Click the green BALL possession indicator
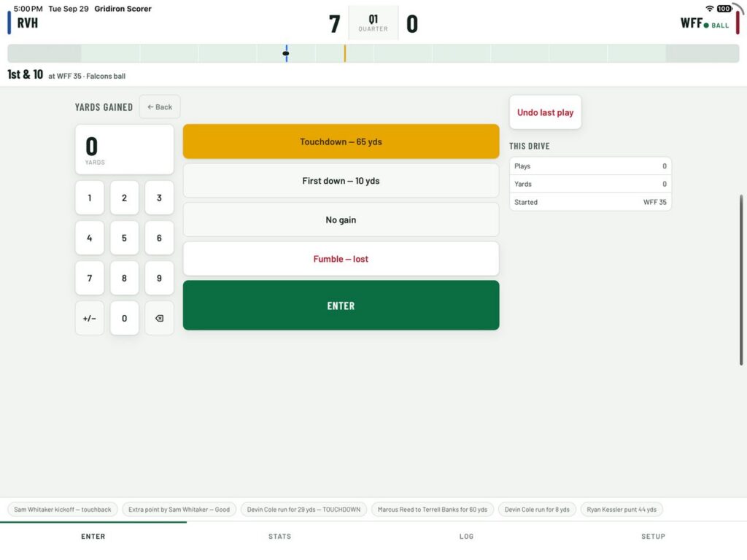Viewport: 747px width, 560px height. (x=716, y=26)
